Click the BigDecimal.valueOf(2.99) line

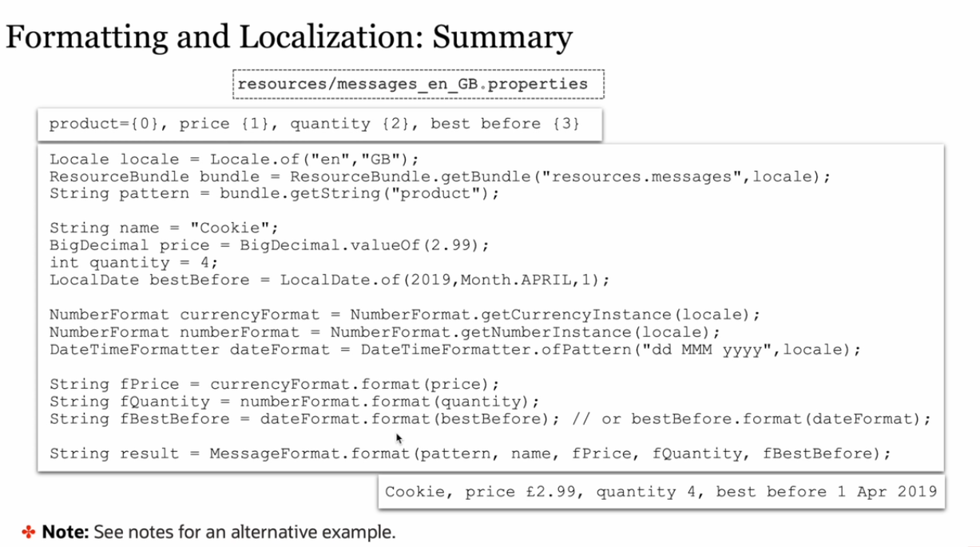click(268, 245)
